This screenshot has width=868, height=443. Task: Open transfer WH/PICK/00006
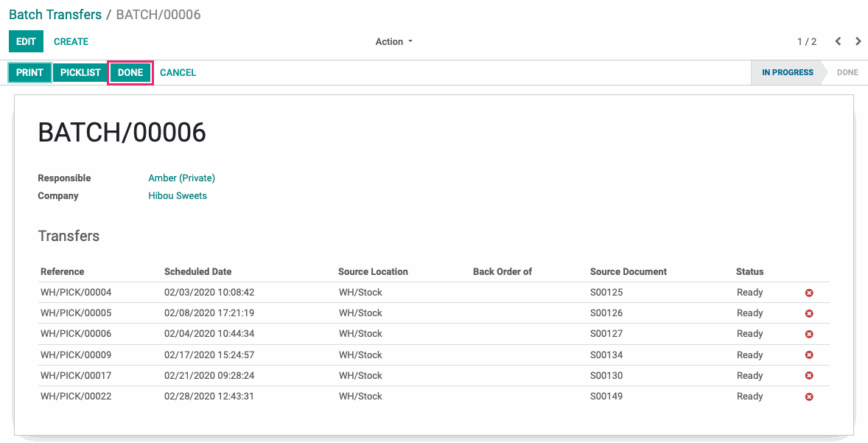pyautogui.click(x=76, y=334)
